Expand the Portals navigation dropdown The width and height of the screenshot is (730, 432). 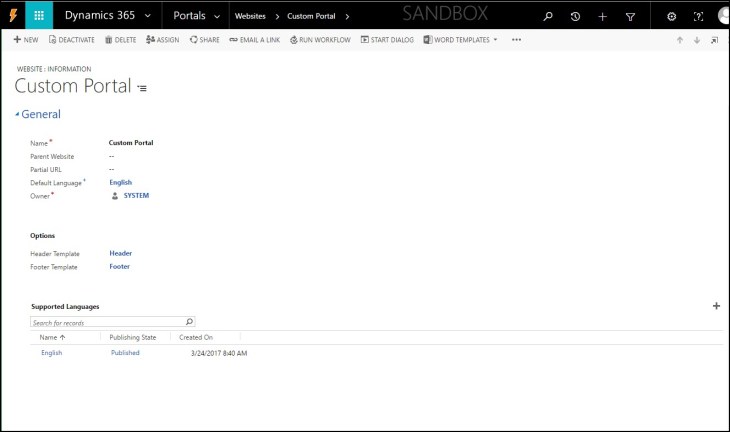click(x=217, y=16)
